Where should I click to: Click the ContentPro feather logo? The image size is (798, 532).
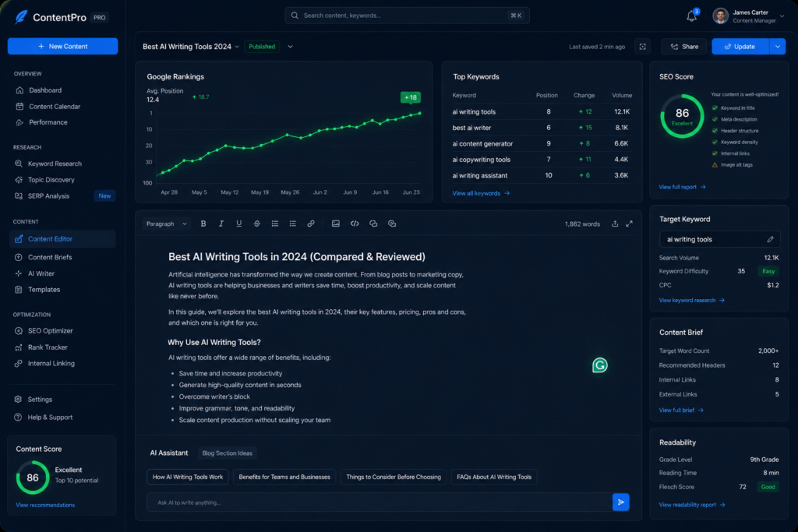coord(21,17)
